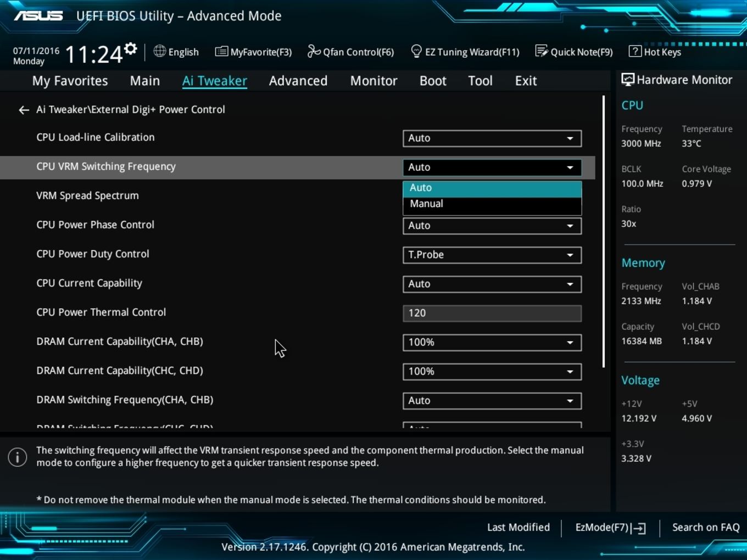Open CPU Current Capability dropdown
747x560 pixels.
(492, 284)
